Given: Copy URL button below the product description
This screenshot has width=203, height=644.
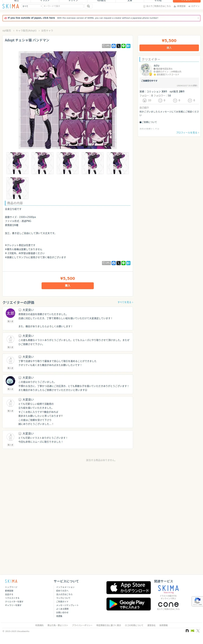Looking at the screenshot, I should (x=106, y=263).
